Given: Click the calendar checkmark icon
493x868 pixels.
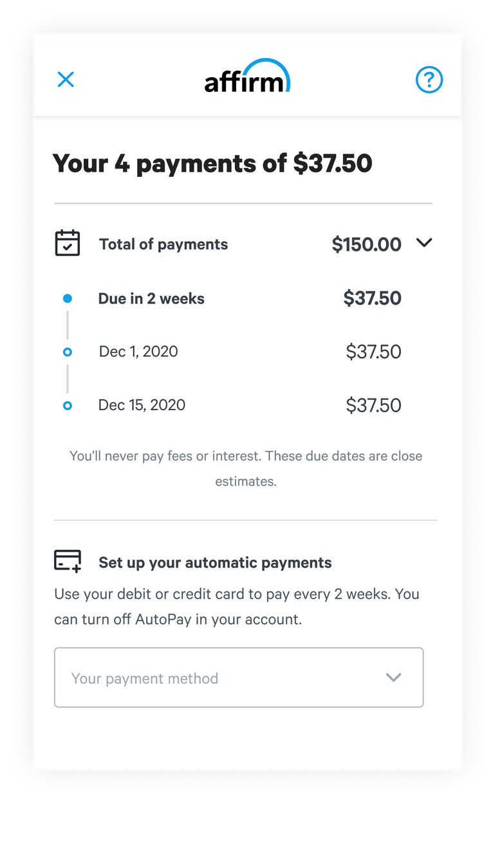Looking at the screenshot, I should pyautogui.click(x=68, y=243).
